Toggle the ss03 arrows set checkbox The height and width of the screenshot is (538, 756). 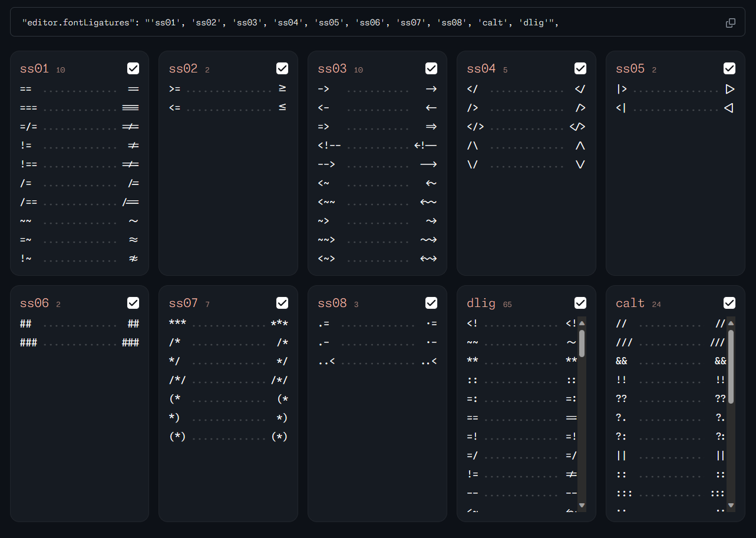(431, 68)
